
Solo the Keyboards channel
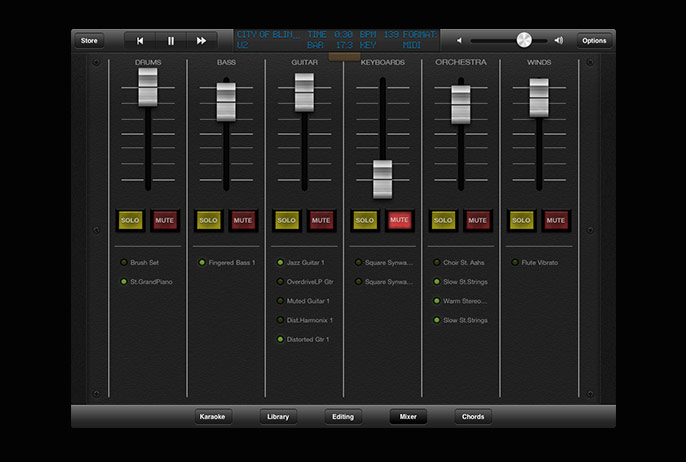(365, 220)
